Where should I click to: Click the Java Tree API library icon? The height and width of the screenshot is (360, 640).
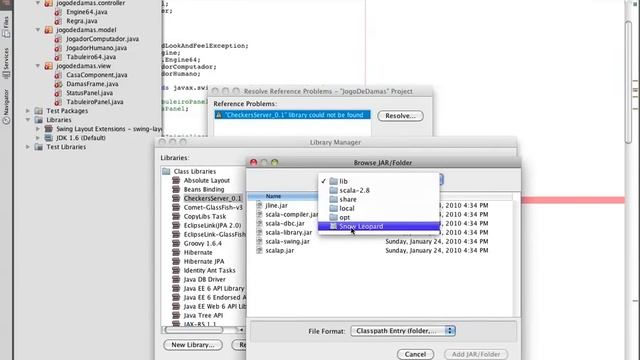click(x=176, y=315)
